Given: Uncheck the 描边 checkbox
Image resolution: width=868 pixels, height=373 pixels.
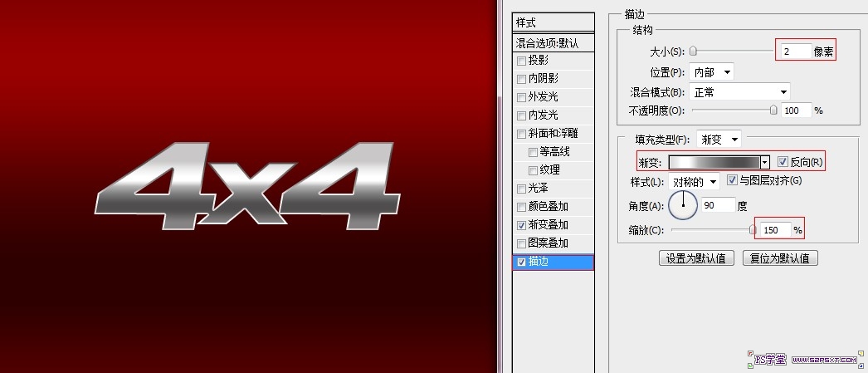Looking at the screenshot, I should 521,263.
